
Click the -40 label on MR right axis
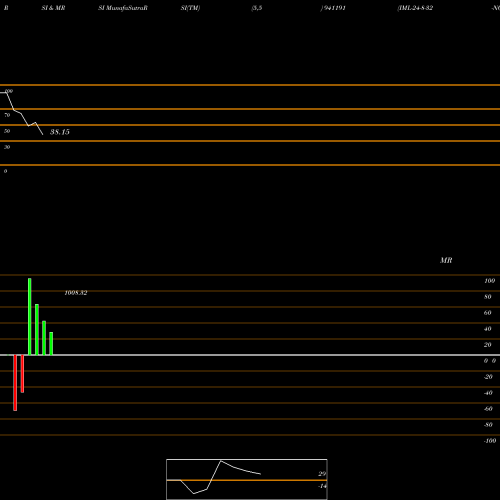click(488, 393)
